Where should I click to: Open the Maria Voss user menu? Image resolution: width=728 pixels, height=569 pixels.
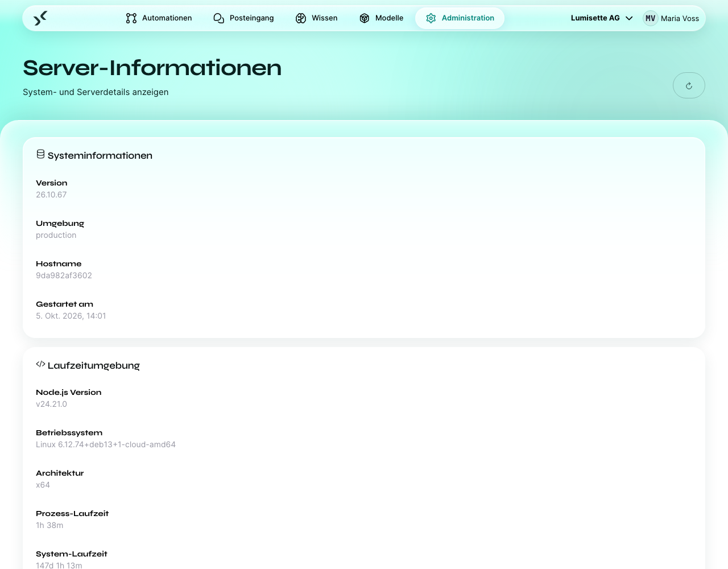[671, 18]
